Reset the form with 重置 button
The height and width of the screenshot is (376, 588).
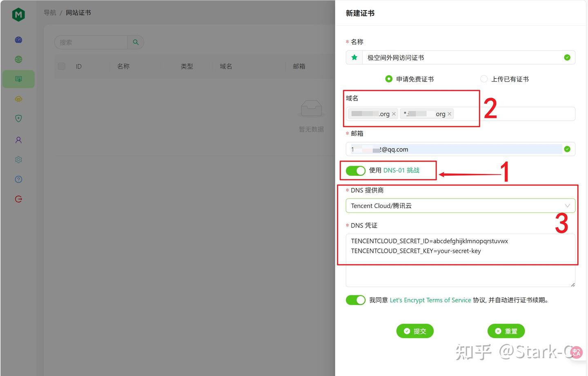(x=506, y=331)
